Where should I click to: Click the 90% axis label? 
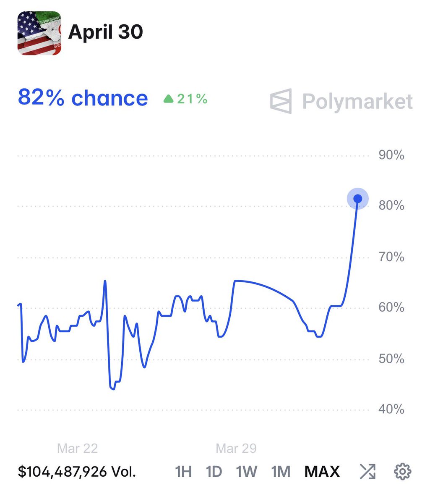pos(391,155)
